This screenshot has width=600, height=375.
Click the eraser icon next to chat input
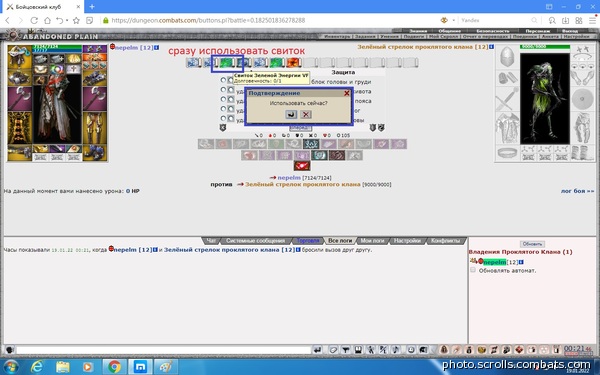tap(333, 349)
